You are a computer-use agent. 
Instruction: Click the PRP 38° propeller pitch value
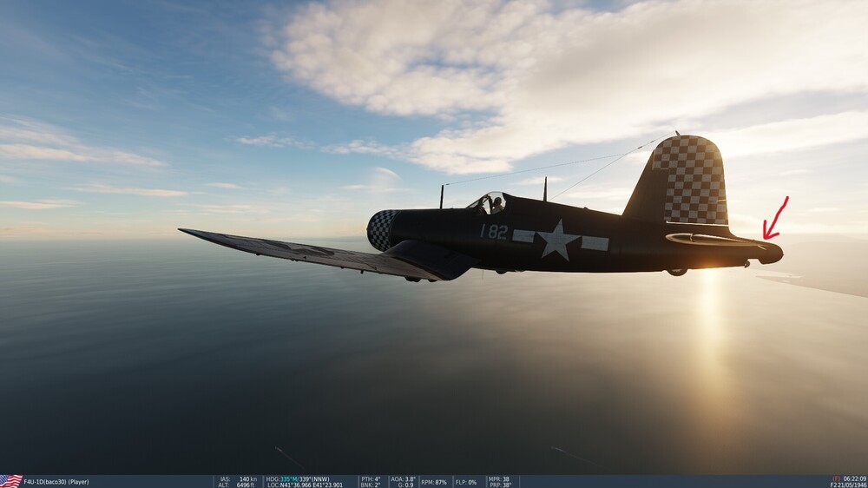pos(501,485)
